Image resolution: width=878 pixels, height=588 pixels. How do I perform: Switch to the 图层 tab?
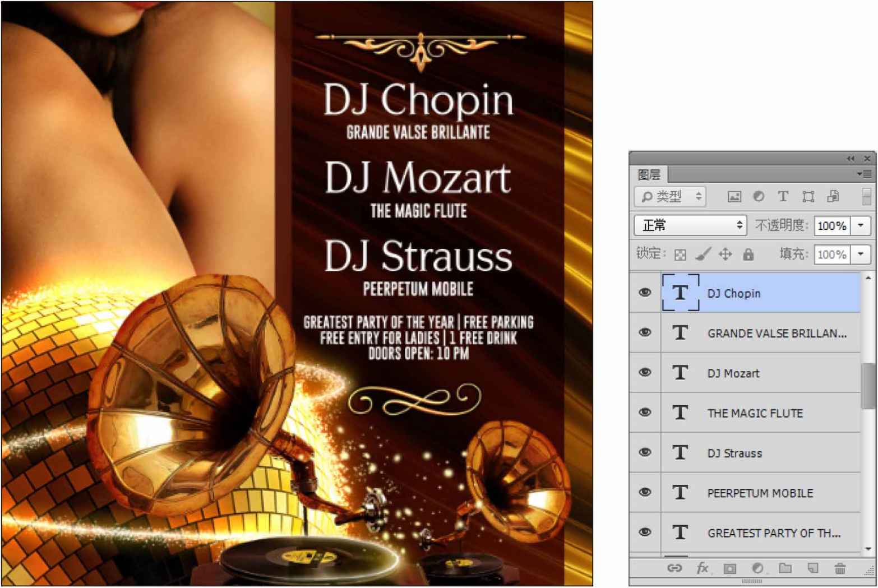pos(649,174)
